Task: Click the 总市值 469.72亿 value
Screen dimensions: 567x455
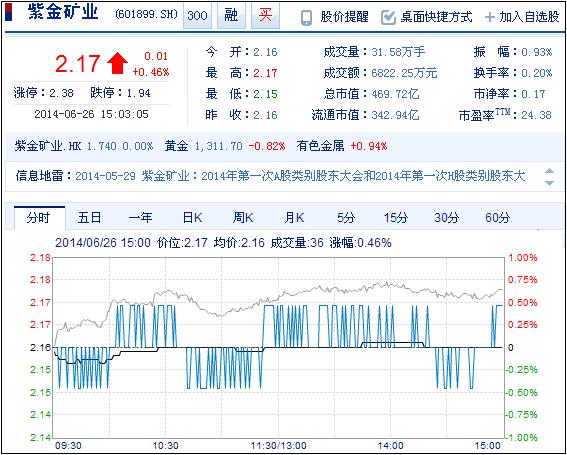Action: [x=395, y=94]
